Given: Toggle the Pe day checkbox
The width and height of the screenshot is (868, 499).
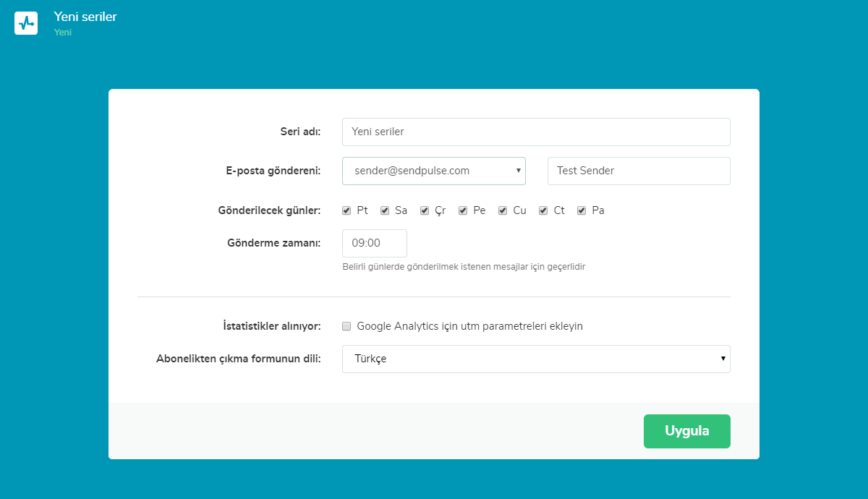Looking at the screenshot, I should 463,210.
